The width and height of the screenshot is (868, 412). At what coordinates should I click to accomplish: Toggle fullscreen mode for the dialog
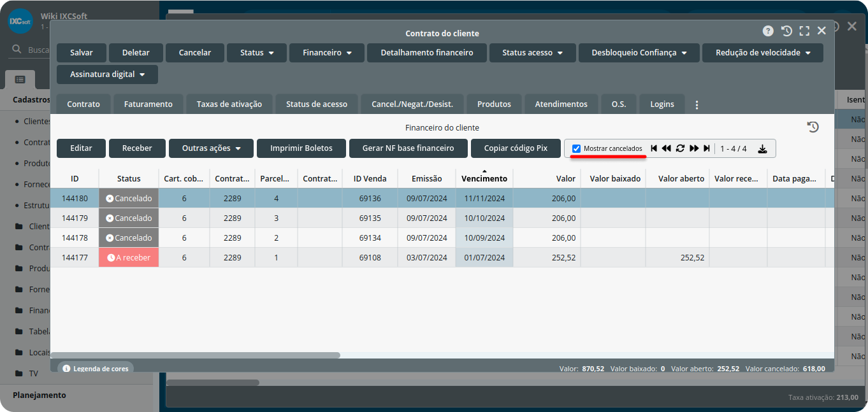[x=804, y=31]
